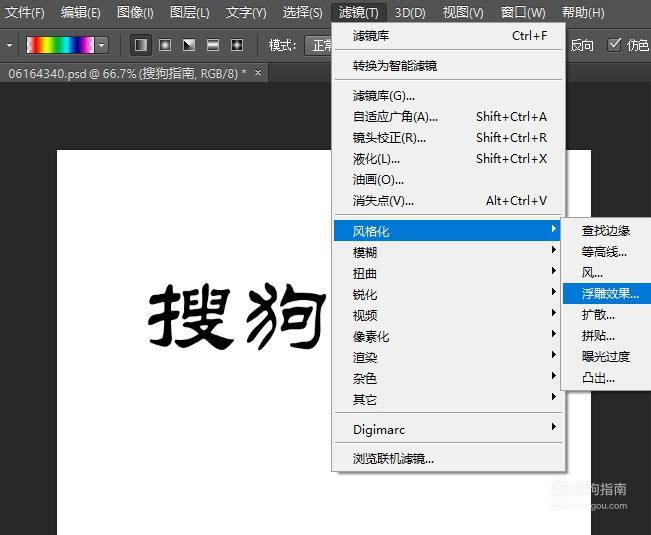Select the linear gradient icon
Screen dimensions: 651x535
click(x=141, y=45)
